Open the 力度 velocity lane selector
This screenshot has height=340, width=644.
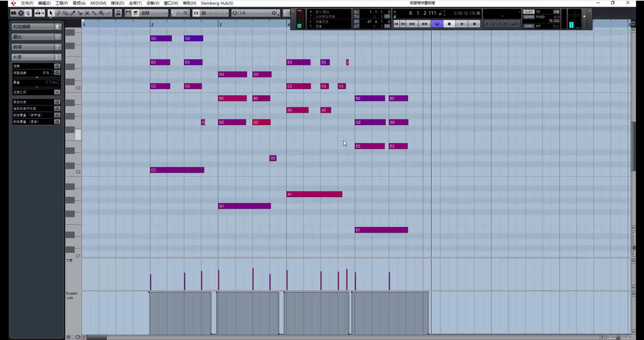click(69, 260)
